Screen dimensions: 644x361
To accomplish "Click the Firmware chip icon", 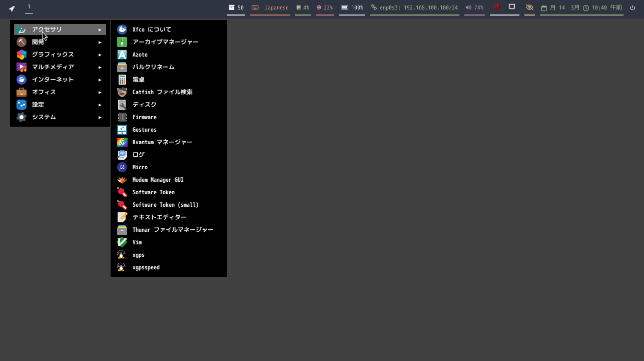I will (x=122, y=117).
